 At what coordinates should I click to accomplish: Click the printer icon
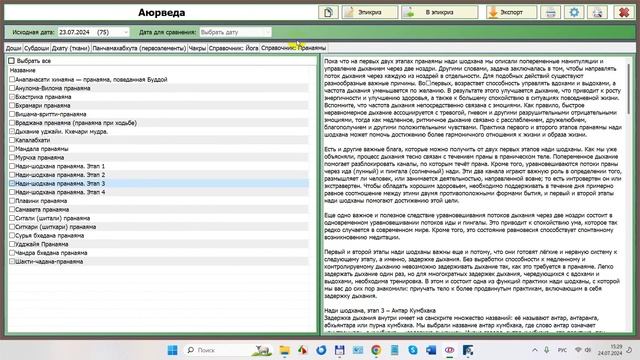coord(550,12)
